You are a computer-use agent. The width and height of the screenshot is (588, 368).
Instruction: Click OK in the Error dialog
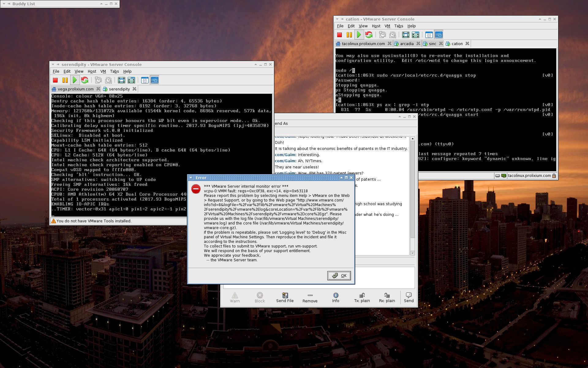coord(339,276)
